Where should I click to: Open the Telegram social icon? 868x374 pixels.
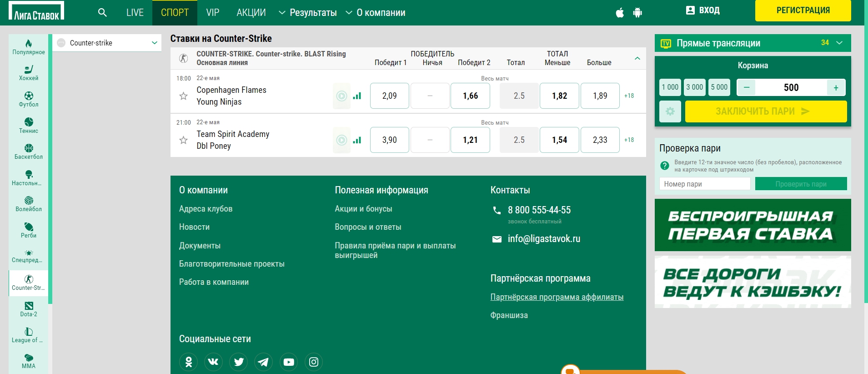coord(263,362)
